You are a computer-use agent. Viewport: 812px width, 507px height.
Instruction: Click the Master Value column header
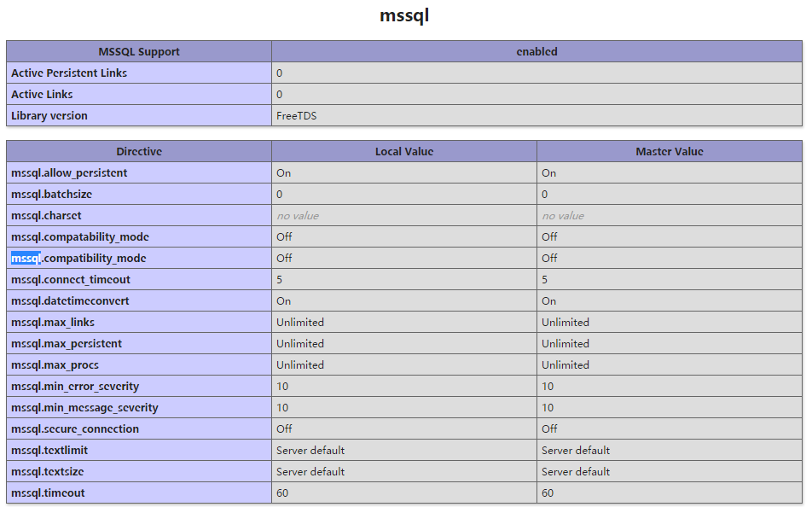670,151
